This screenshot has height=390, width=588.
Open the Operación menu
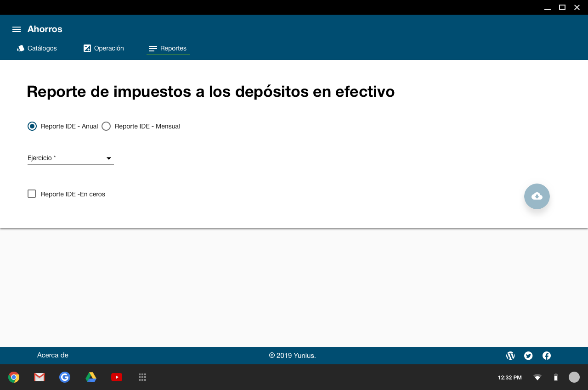tap(104, 48)
